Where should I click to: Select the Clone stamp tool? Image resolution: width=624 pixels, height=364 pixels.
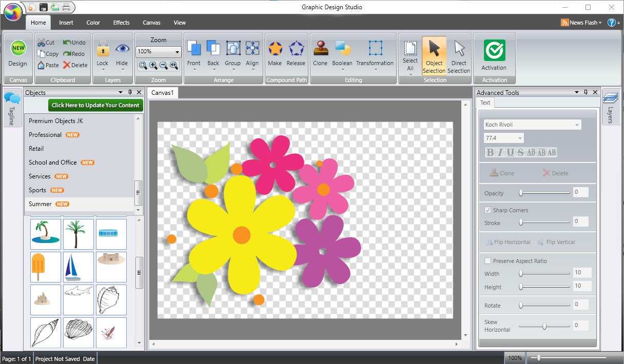[x=320, y=49]
